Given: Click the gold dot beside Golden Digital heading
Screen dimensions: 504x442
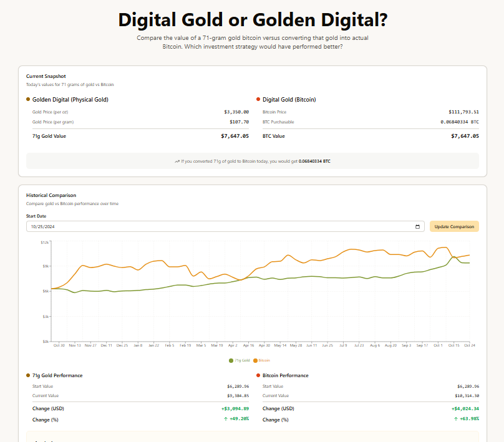Looking at the screenshot, I should click(28, 99).
